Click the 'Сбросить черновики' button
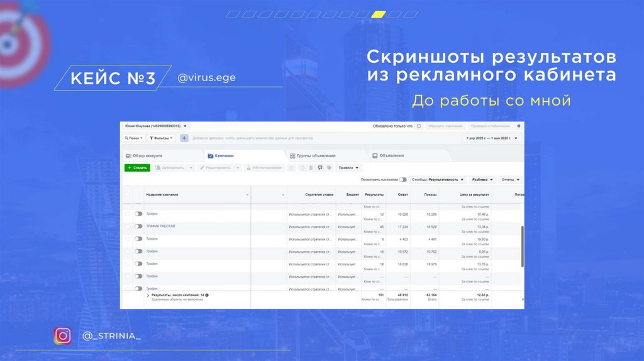 (445, 126)
